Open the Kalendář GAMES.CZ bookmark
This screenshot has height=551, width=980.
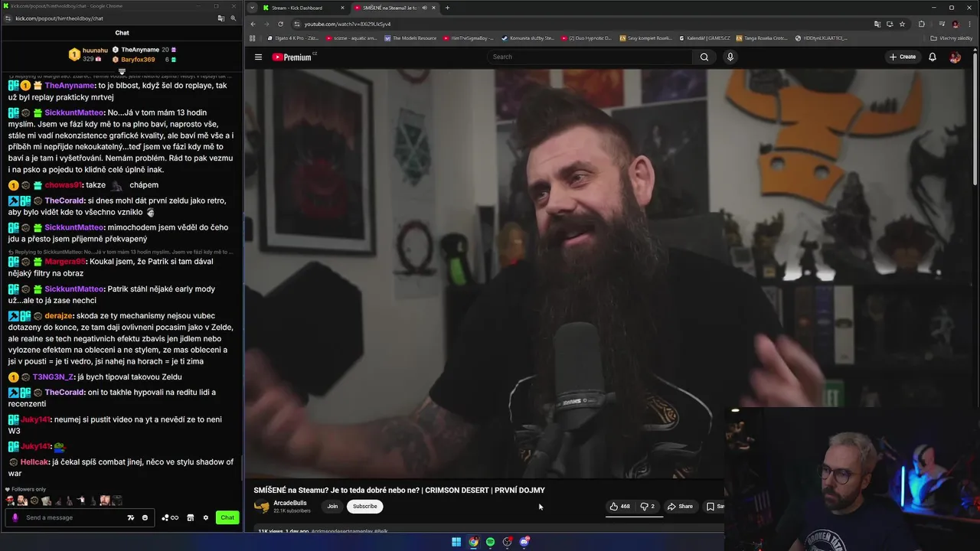pyautogui.click(x=704, y=37)
